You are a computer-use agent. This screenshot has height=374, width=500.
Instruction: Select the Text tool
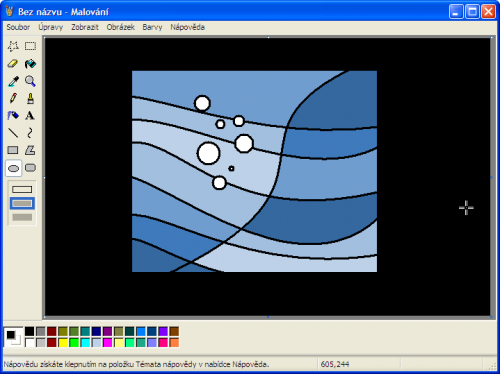coord(30,116)
